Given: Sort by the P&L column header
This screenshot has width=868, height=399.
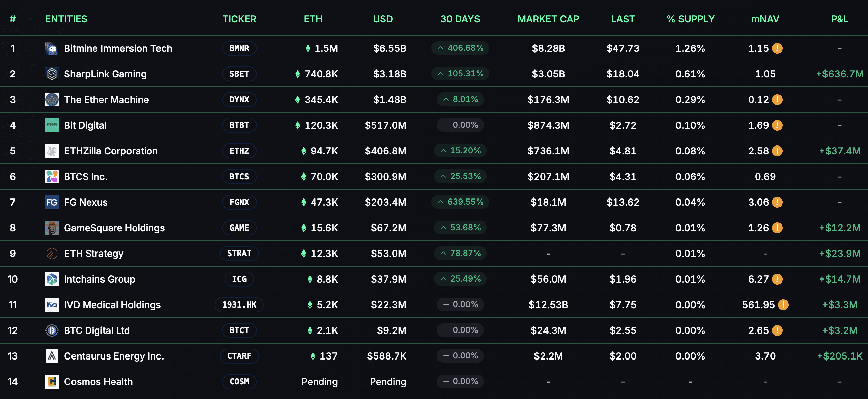Looking at the screenshot, I should click(x=840, y=19).
